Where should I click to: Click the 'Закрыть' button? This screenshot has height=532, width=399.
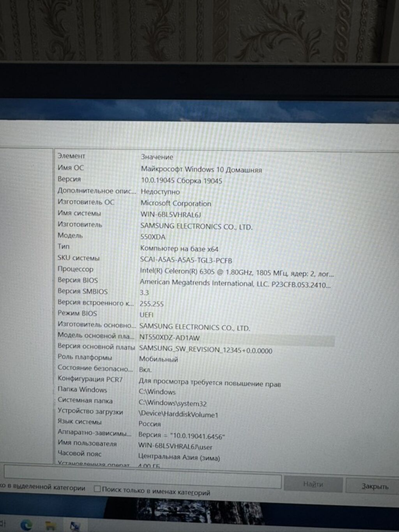[x=375, y=486]
